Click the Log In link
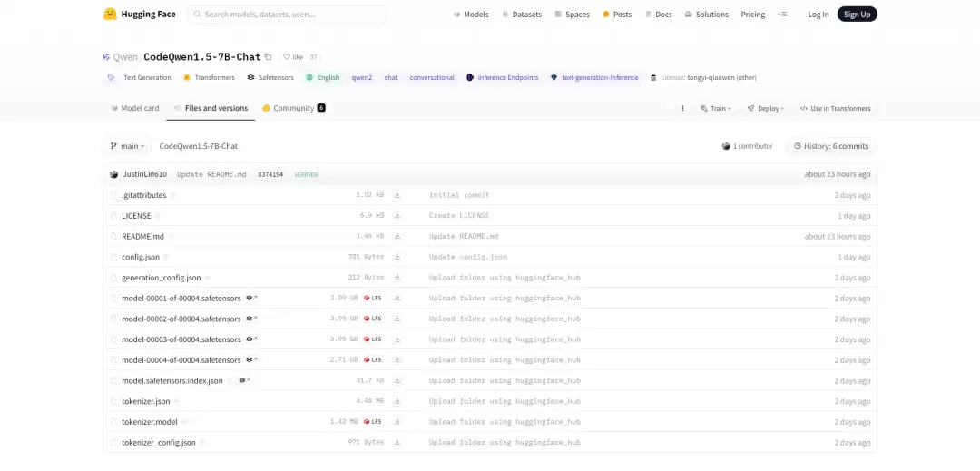980x471 pixels. tap(818, 15)
